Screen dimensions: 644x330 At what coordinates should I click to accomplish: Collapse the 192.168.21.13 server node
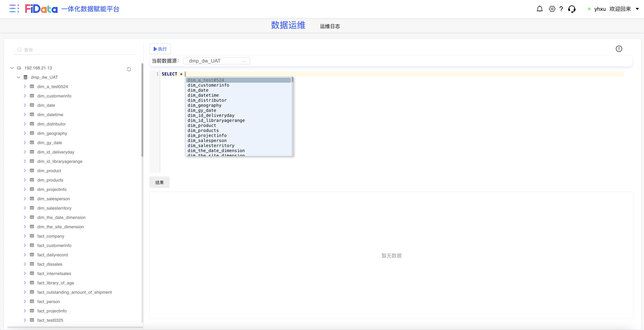click(12, 68)
